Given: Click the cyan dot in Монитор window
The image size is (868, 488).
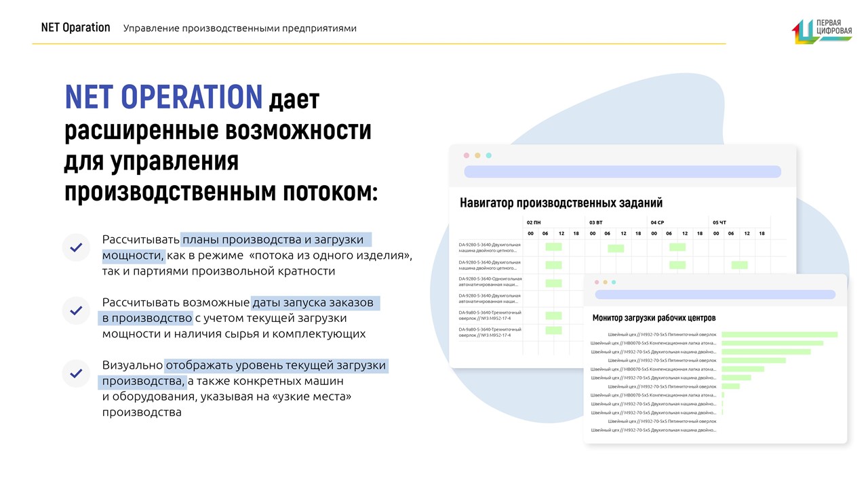Looking at the screenshot, I should (614, 282).
